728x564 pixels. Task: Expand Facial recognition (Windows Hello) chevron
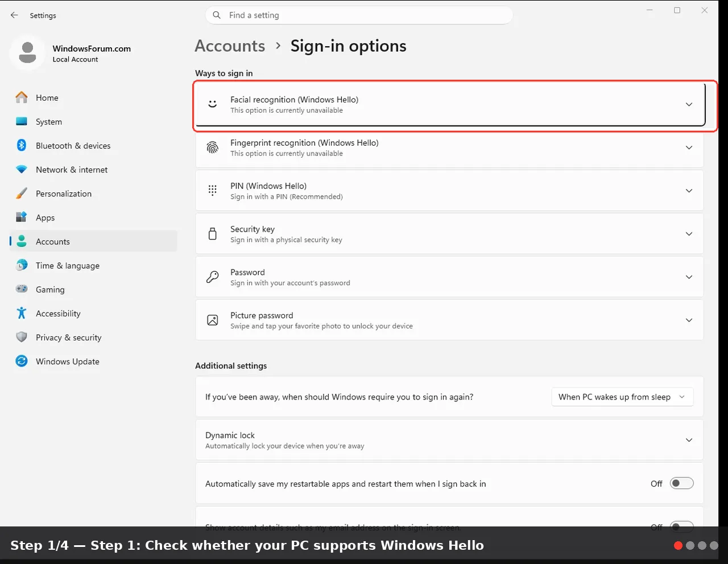click(x=689, y=104)
